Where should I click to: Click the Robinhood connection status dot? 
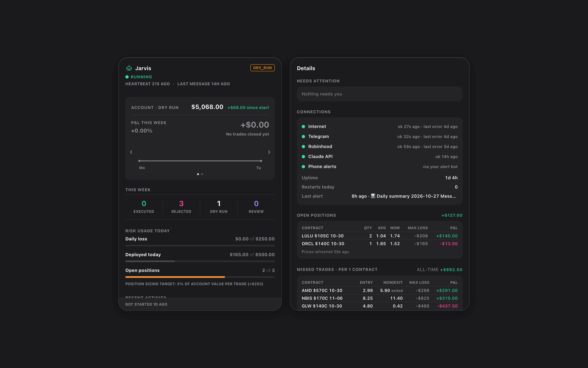pyautogui.click(x=303, y=147)
